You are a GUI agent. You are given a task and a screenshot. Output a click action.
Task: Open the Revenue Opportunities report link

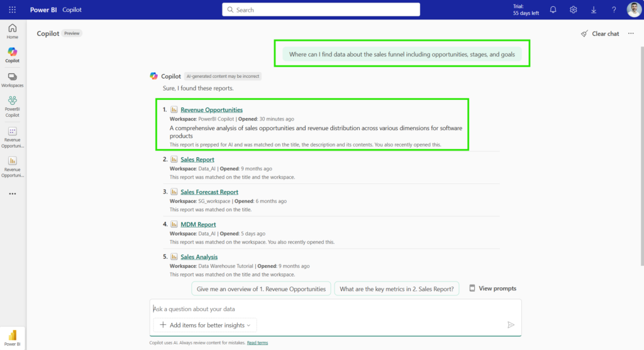(211, 110)
